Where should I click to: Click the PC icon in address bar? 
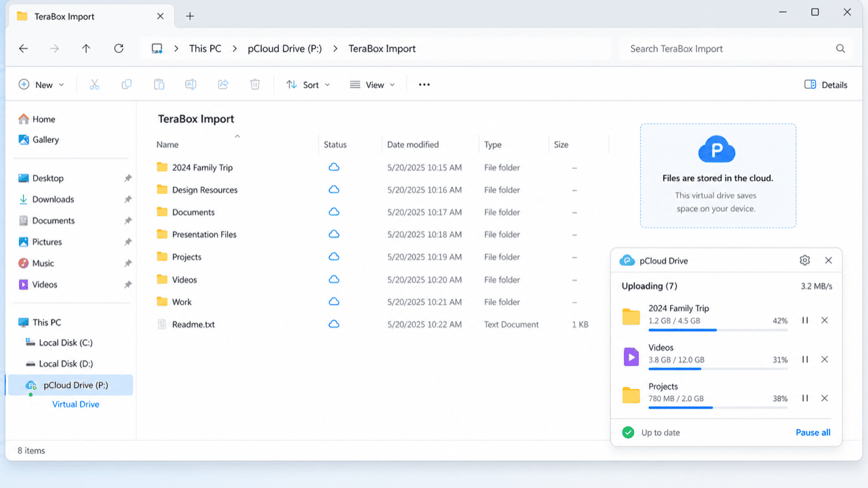[157, 49]
